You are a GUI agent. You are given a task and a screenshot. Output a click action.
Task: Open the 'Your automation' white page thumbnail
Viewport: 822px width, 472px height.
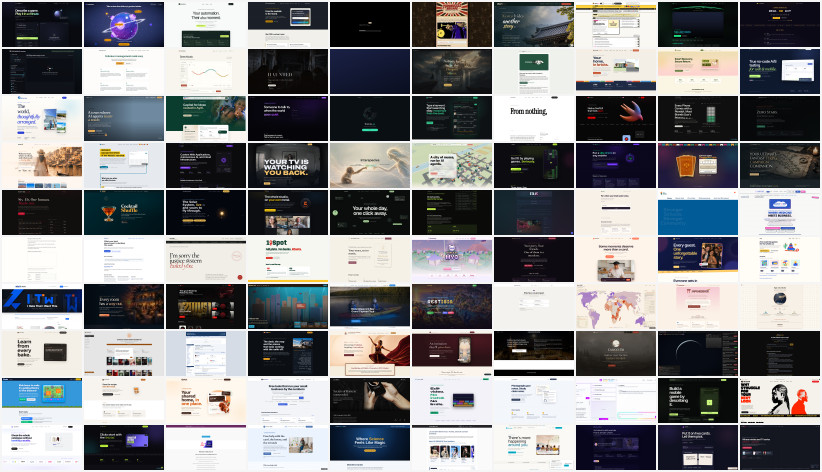[x=206, y=24]
